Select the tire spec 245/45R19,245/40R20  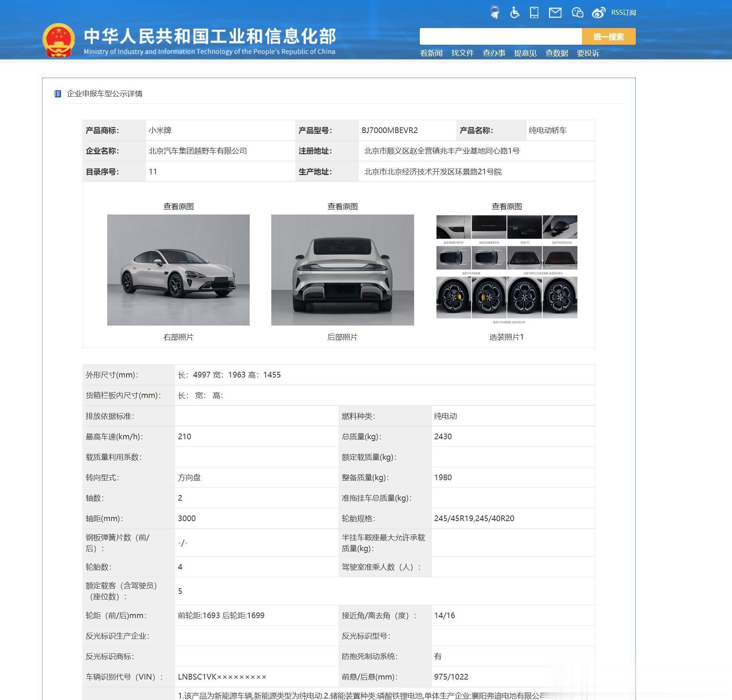click(x=474, y=518)
